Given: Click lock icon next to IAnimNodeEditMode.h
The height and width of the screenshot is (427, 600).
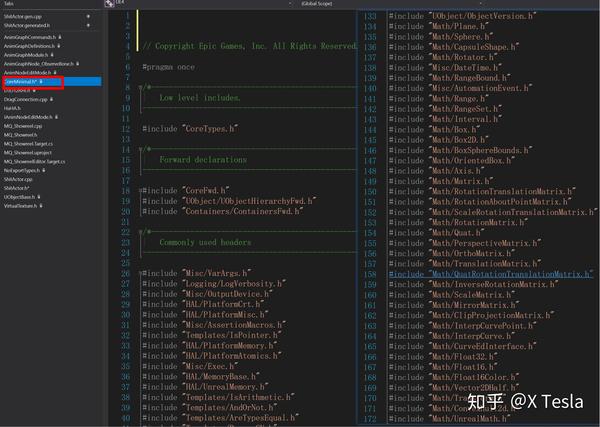Looking at the screenshot, I should pyautogui.click(x=56, y=117).
